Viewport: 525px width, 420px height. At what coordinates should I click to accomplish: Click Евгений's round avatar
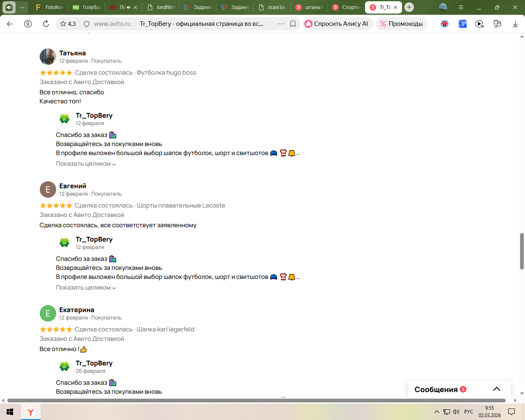48,189
